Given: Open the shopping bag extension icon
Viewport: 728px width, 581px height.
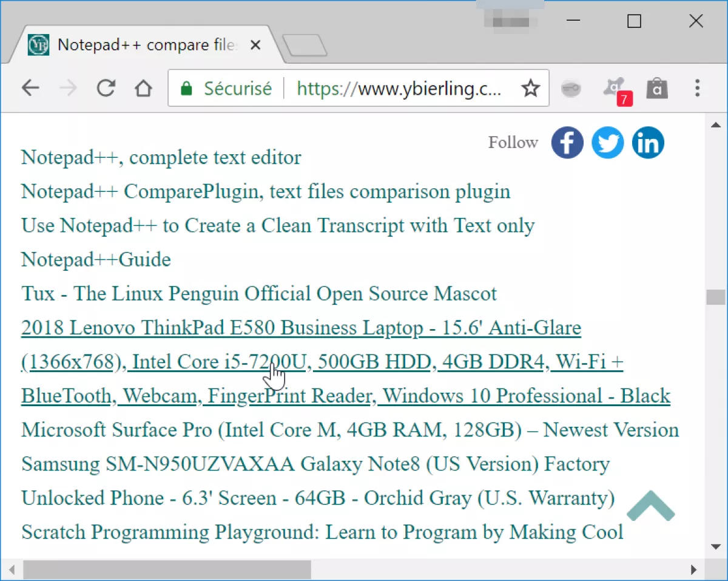Looking at the screenshot, I should (656, 89).
